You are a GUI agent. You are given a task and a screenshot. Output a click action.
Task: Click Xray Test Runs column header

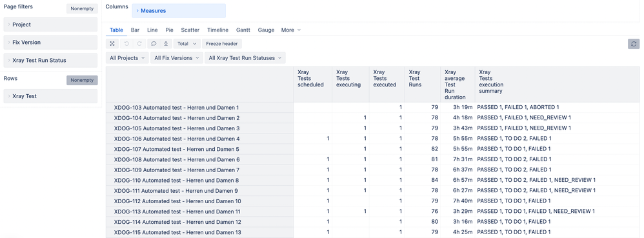pos(422,84)
